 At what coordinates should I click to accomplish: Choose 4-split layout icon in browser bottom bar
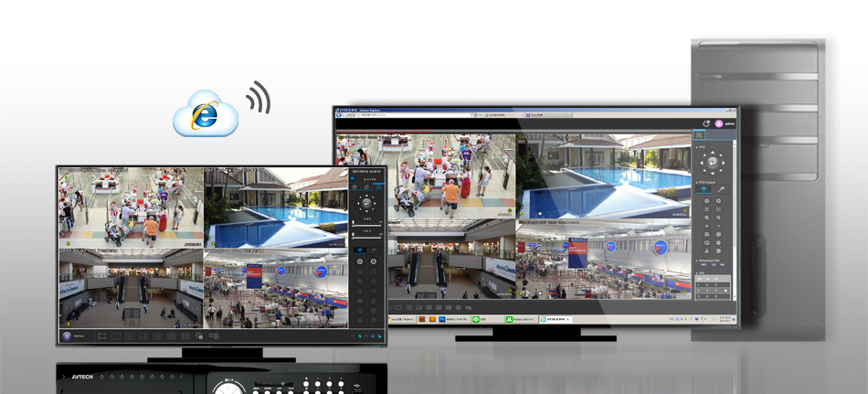point(409,307)
